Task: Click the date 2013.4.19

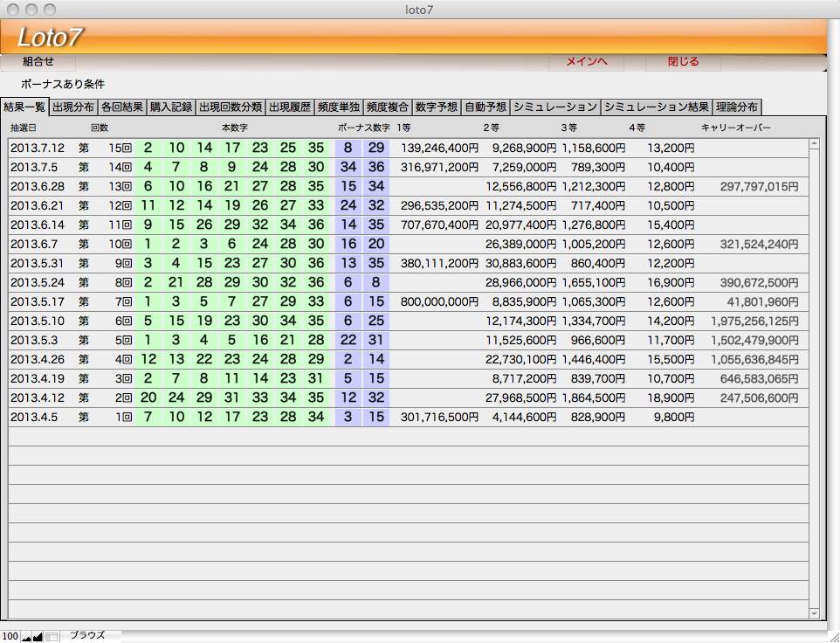Action: coord(38,379)
